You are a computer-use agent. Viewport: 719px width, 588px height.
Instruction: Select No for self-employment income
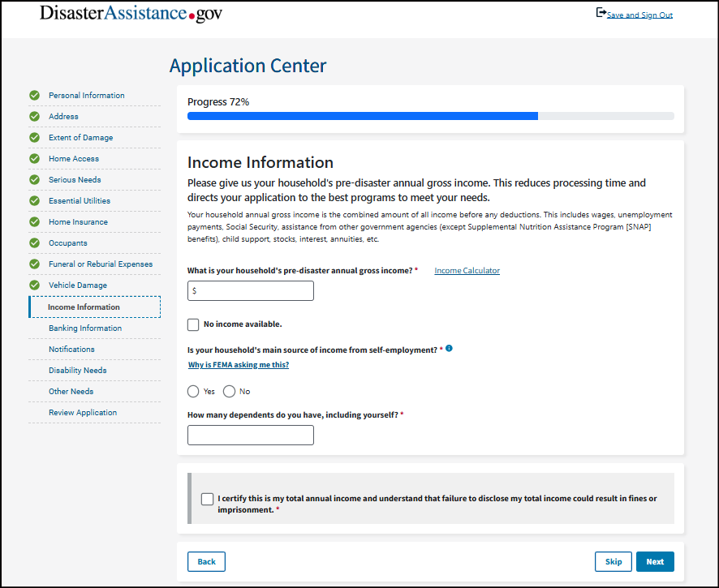229,391
